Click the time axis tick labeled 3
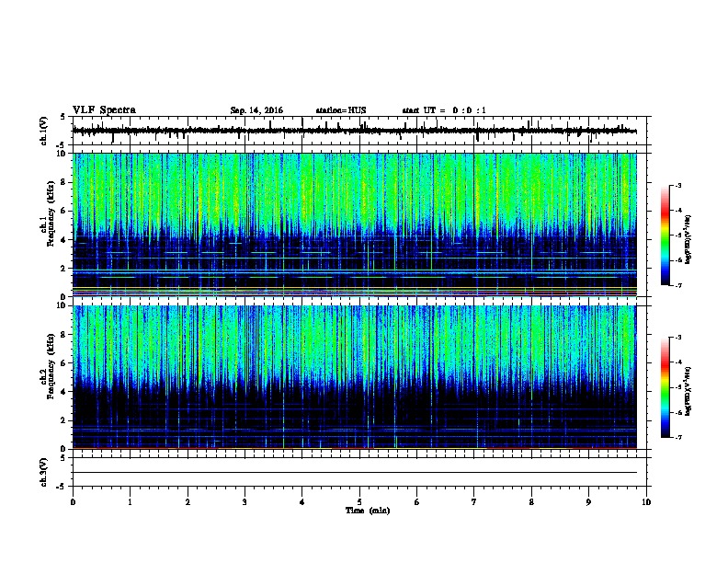Image resolution: width=728 pixels, height=563 pixels. [x=245, y=502]
